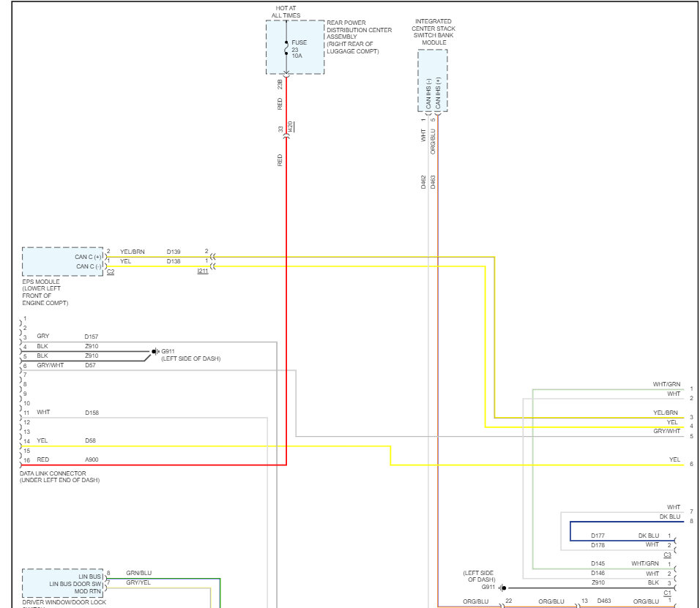Click the EPS MODULE label
Viewport: 700px width, 608px height.
point(45,292)
